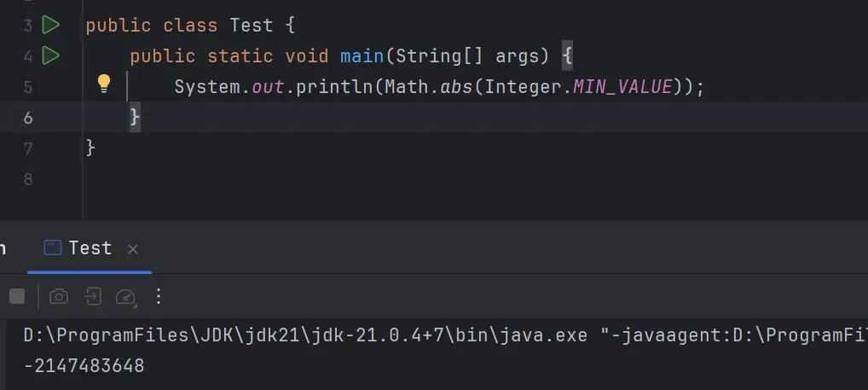Open the profiler gauge dropdown

click(x=126, y=297)
